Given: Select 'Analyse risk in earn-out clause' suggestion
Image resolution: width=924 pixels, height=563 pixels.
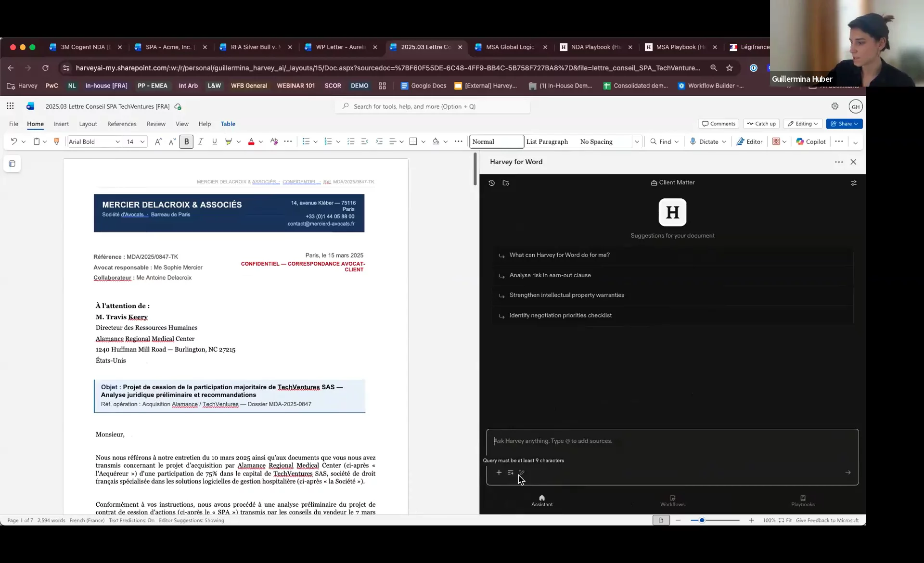Looking at the screenshot, I should pyautogui.click(x=673, y=275).
